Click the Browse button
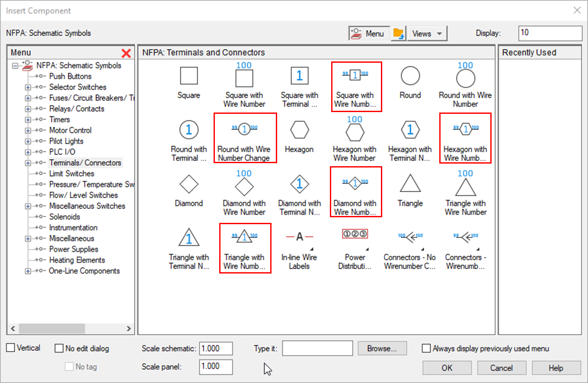This screenshot has height=383, width=588. pos(382,348)
